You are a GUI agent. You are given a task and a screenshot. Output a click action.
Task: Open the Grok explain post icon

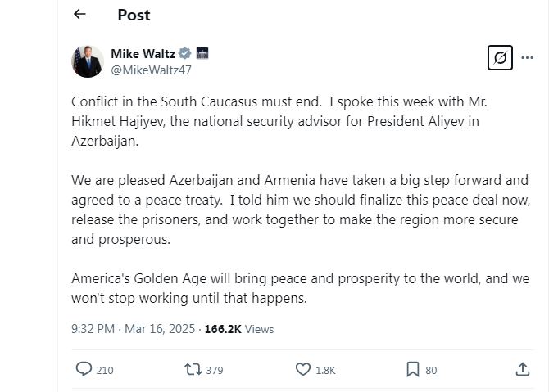coord(500,58)
